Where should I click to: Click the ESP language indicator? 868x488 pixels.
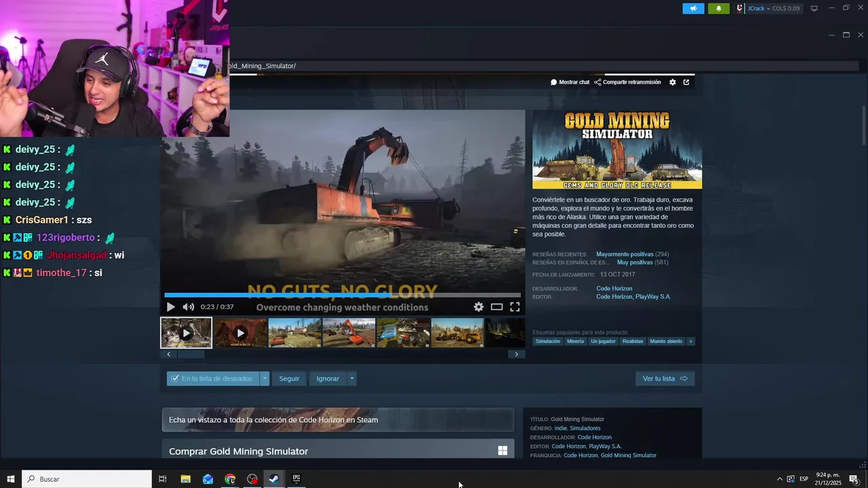pos(804,479)
